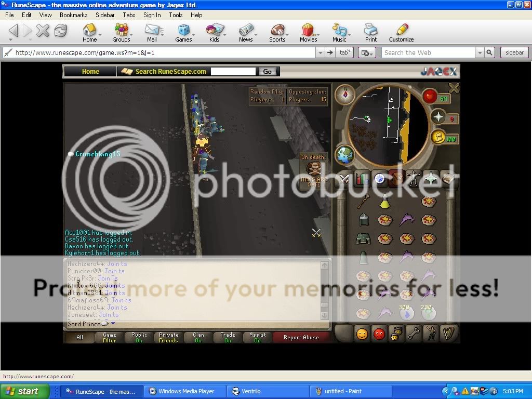Open the Stats bar-chart tab
This screenshot has height=399, width=532.
coord(362,179)
